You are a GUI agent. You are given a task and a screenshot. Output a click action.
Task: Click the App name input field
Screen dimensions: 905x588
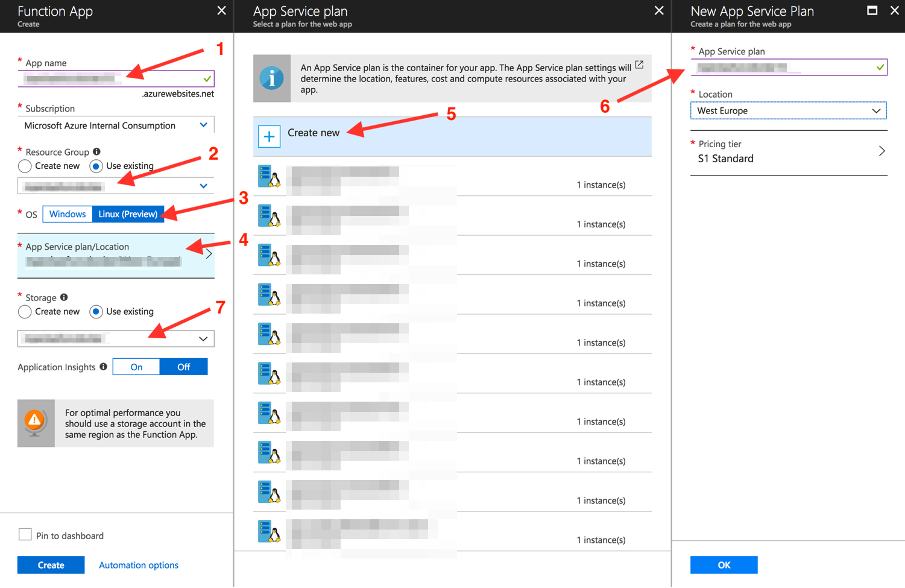[116, 78]
